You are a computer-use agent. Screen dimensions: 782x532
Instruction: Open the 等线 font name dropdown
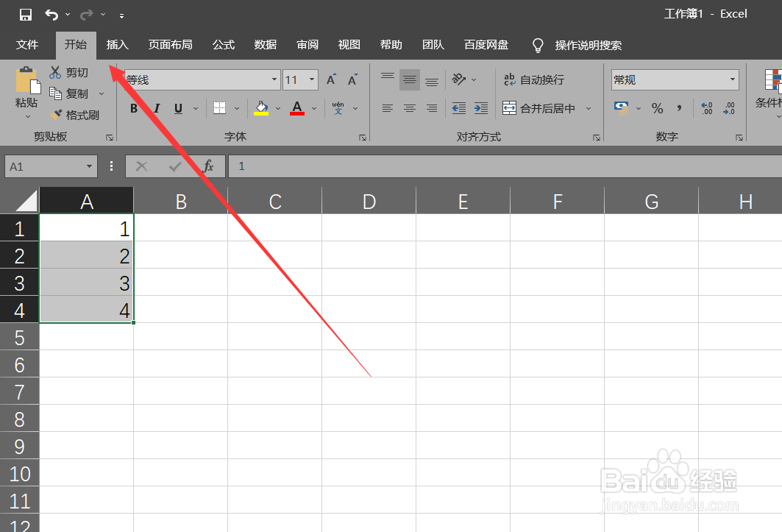274,80
